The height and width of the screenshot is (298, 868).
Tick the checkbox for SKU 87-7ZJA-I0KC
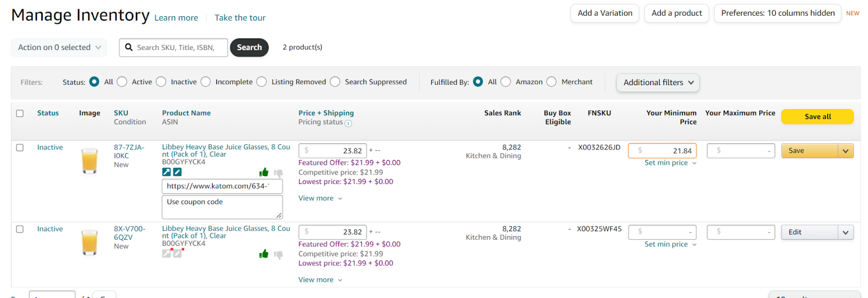click(20, 148)
